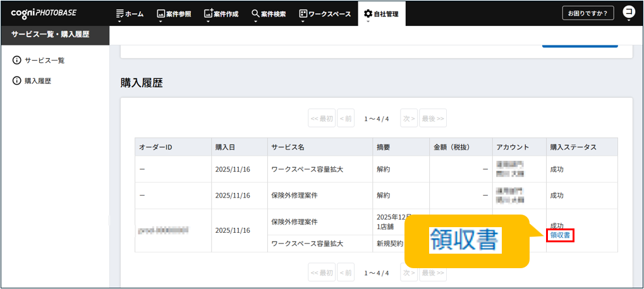Image resolution: width=644 pixels, height=289 pixels.
Task: Open 購入履歴 in the sidebar
Action: pos(37,81)
